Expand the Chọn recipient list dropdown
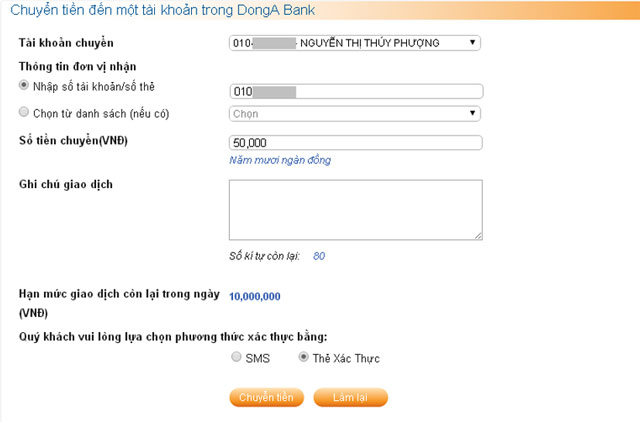640x422 pixels. point(355,114)
